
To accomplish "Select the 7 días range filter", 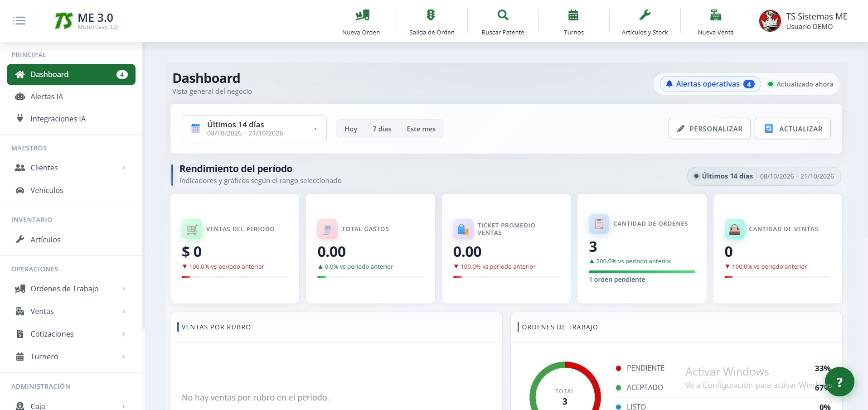I will tap(382, 129).
